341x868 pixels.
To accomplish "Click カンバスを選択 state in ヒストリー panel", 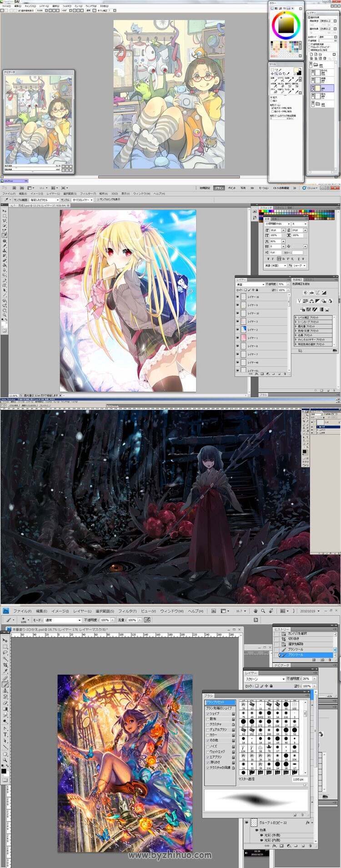I will (300, 634).
